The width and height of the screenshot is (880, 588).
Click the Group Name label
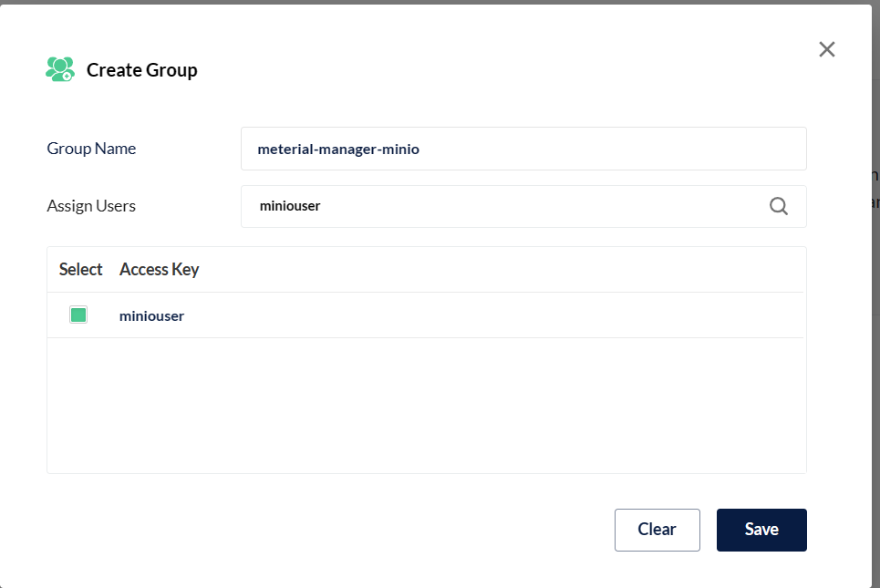pos(91,149)
